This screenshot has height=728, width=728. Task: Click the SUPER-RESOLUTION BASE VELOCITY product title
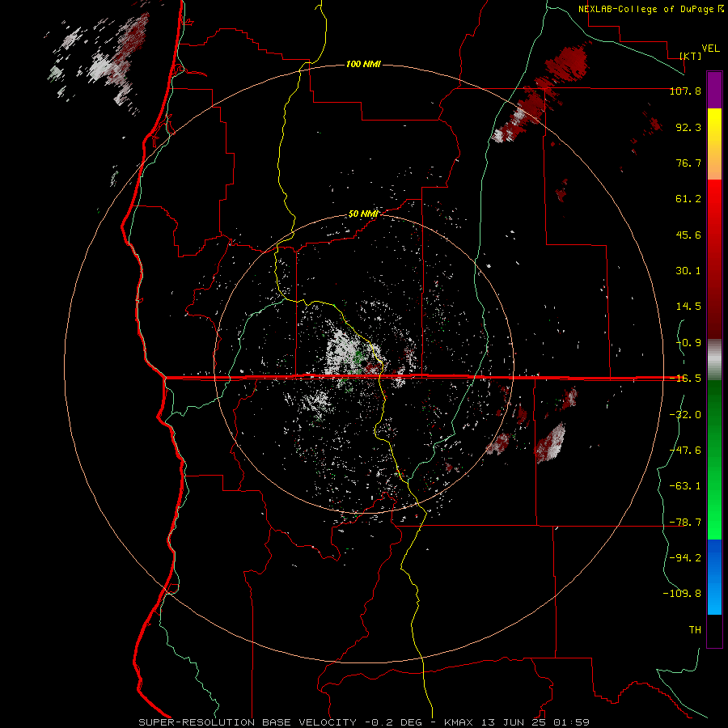coord(248,722)
